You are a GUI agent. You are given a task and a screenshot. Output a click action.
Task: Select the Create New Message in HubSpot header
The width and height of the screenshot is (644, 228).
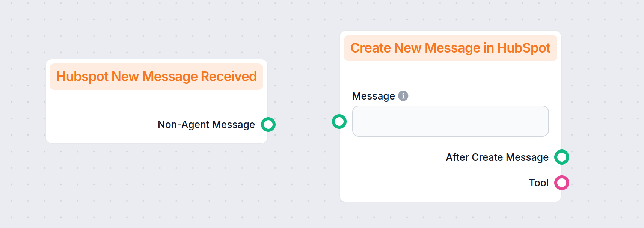(450, 48)
